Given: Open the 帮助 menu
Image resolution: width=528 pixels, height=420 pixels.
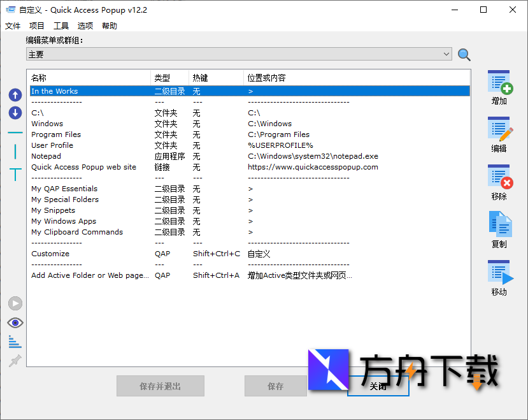Looking at the screenshot, I should [108, 25].
